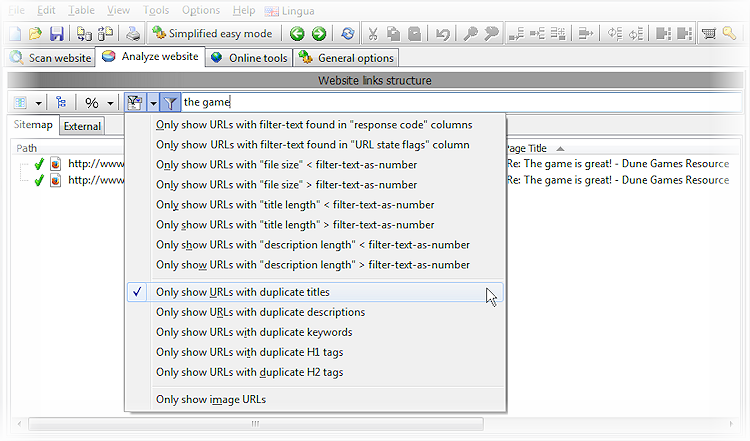The height and width of the screenshot is (441, 750).
Task: Open the column view dropdown arrow
Action: coord(39,103)
